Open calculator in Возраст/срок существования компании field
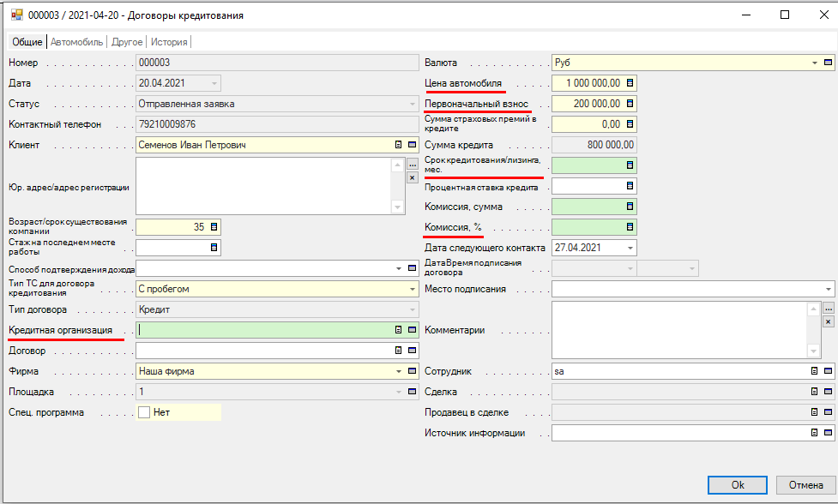 click(214, 227)
